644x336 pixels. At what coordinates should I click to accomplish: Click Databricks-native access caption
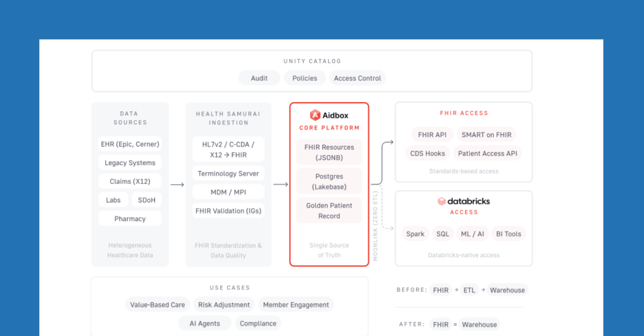click(463, 255)
